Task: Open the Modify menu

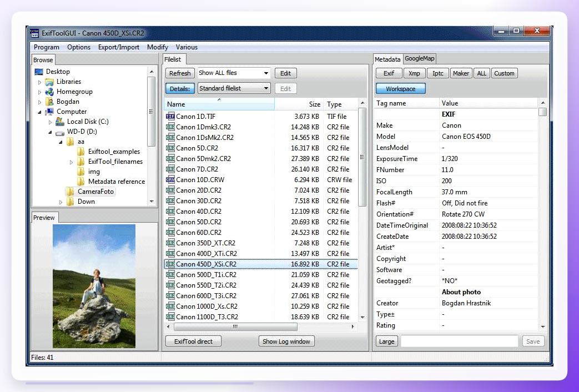Action: pyautogui.click(x=157, y=47)
